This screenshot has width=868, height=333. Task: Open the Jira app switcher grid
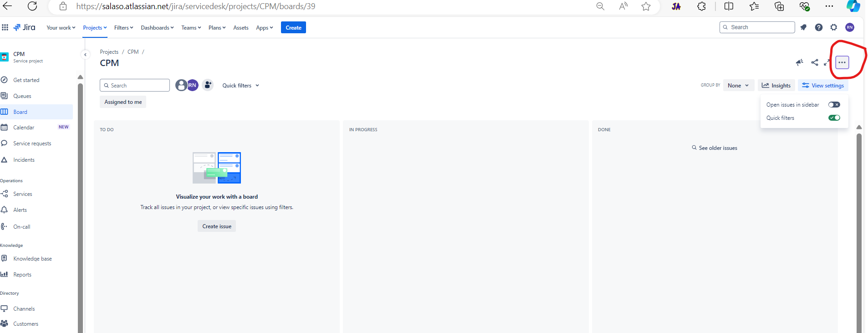tap(5, 27)
